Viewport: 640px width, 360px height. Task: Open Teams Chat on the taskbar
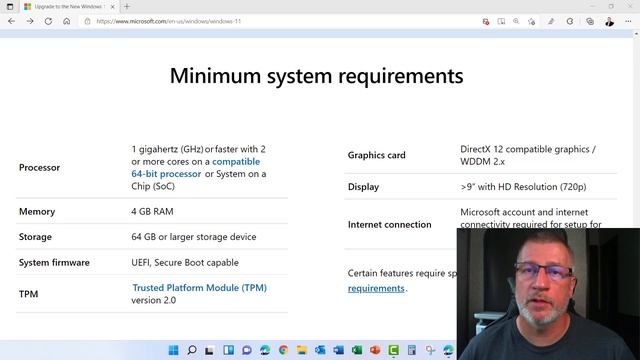click(x=247, y=350)
